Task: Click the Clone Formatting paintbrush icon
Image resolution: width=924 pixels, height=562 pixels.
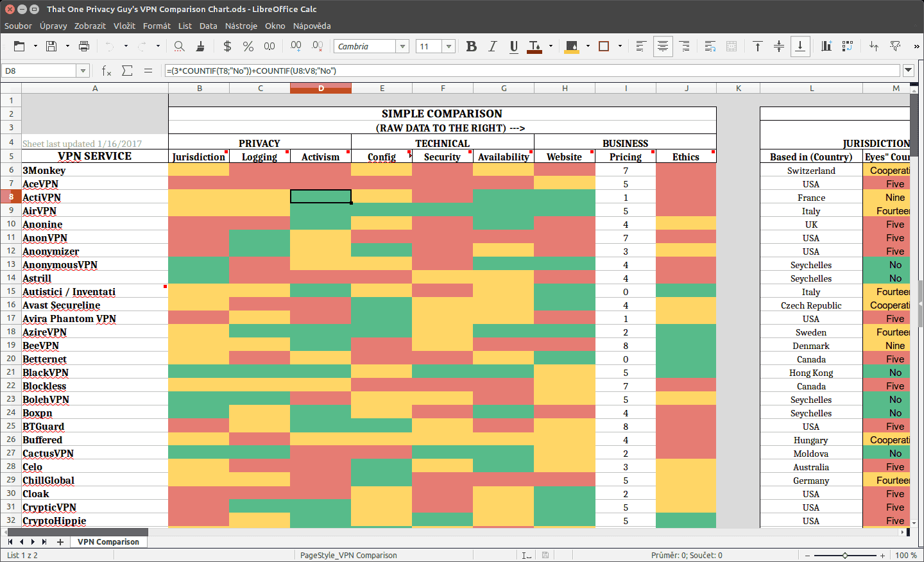Action: point(200,46)
